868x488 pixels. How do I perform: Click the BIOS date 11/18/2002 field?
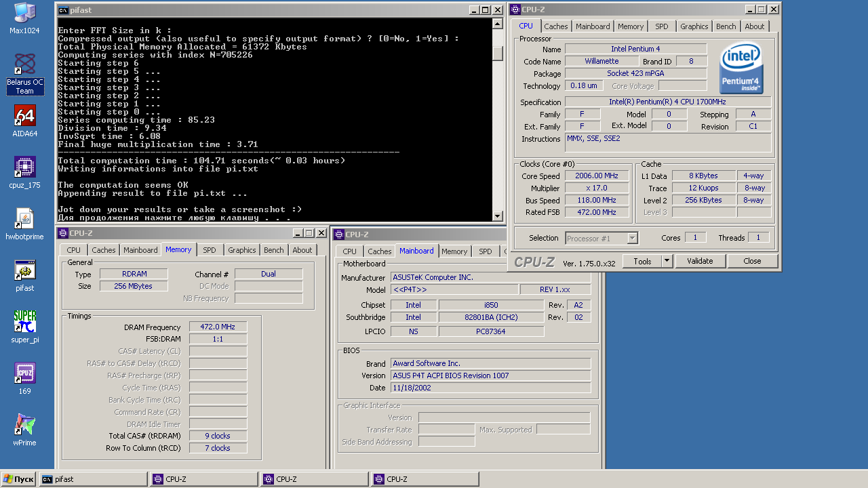pyautogui.click(x=491, y=388)
